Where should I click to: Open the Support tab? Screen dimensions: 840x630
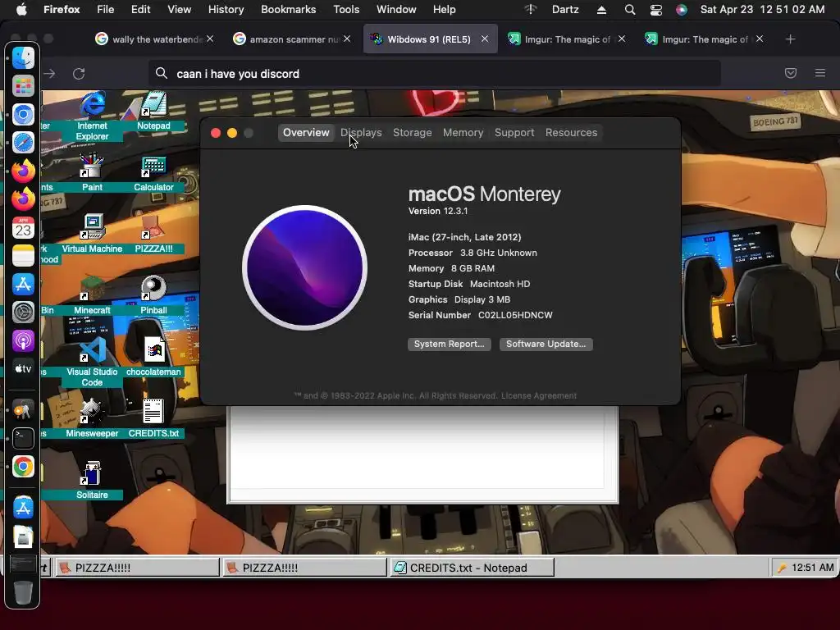pos(514,132)
